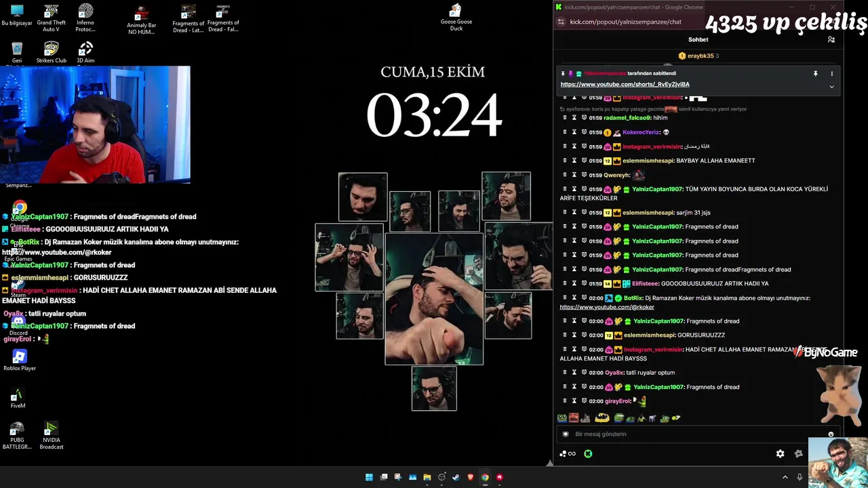
Task: Open the emoji picker in message box
Action: 831,434
